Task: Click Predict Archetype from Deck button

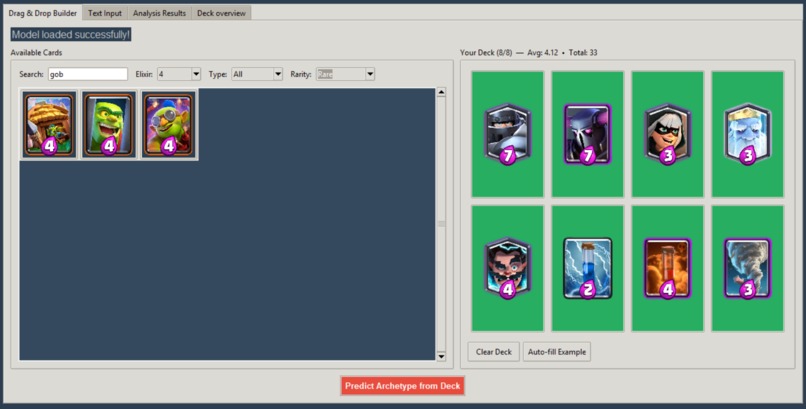Action: point(402,386)
